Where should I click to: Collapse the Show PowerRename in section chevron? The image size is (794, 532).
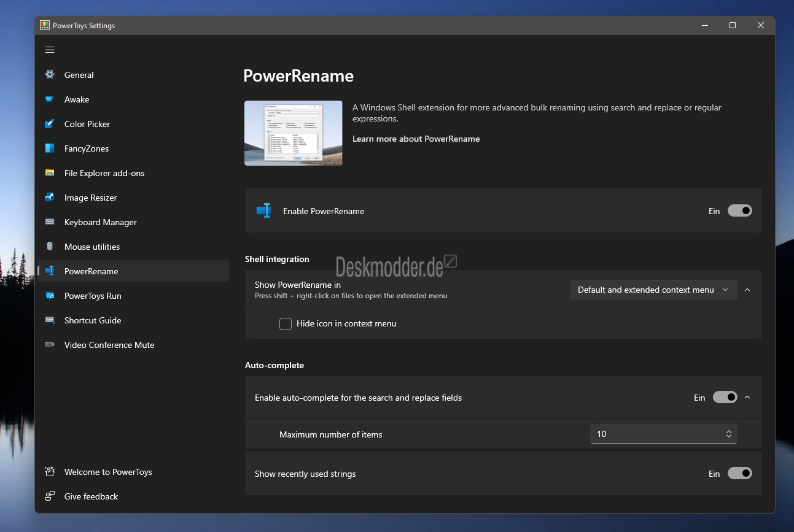[747, 290]
